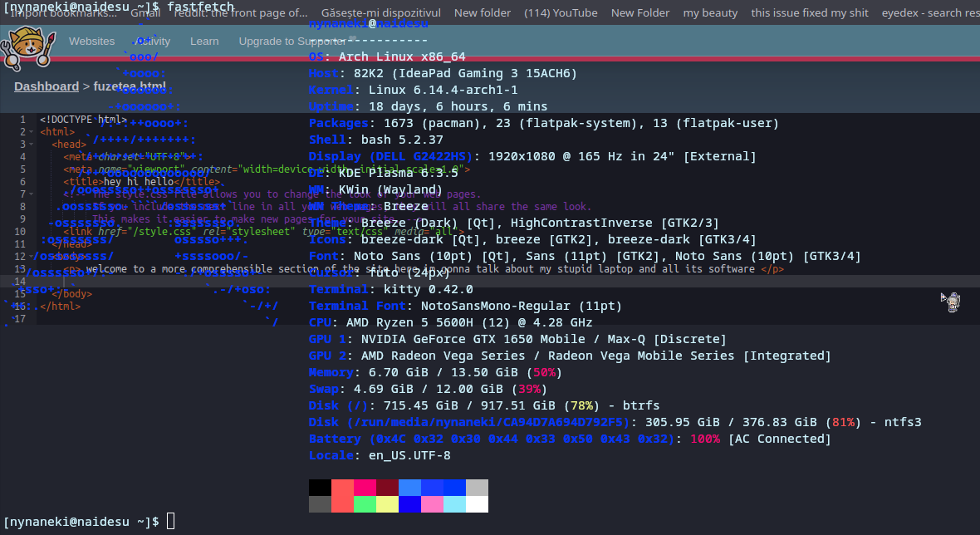The width and height of the screenshot is (980, 535).
Task: Open the reddit front page bookmark
Action: pos(241,12)
